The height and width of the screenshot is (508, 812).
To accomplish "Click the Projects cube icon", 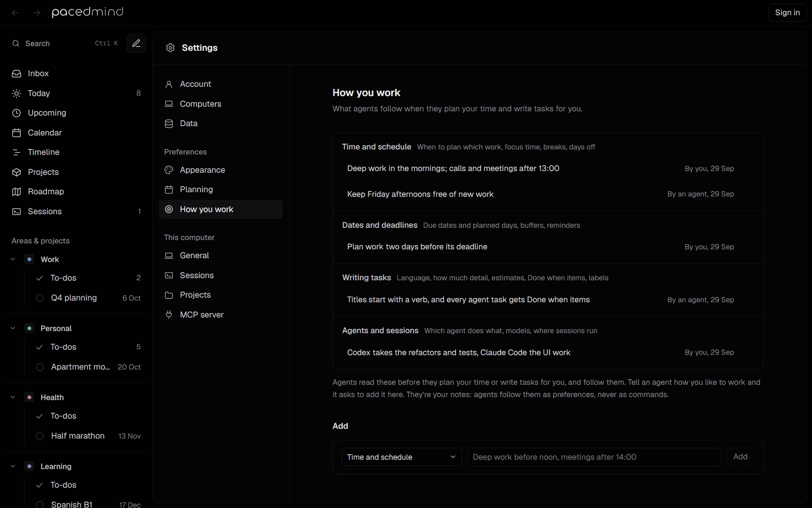I will pos(16,172).
